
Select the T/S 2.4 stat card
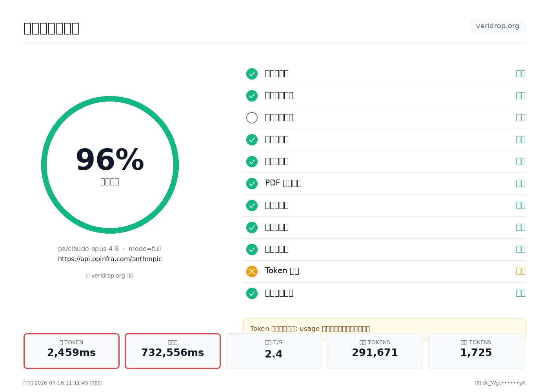click(x=274, y=351)
